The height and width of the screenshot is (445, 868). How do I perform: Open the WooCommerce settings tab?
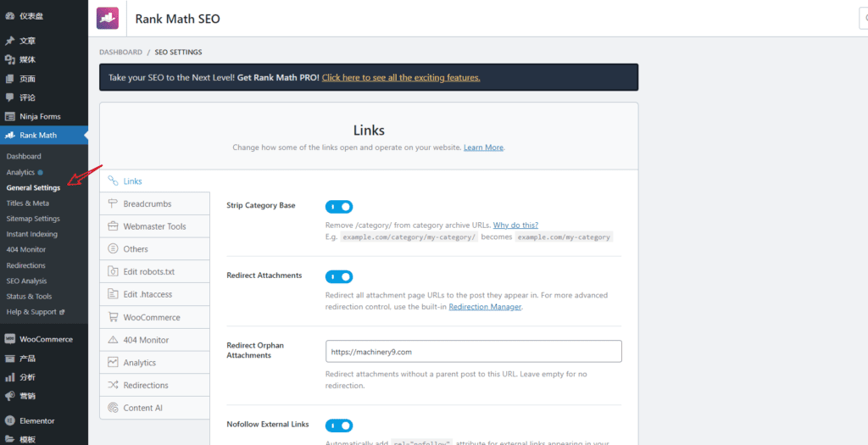click(154, 317)
